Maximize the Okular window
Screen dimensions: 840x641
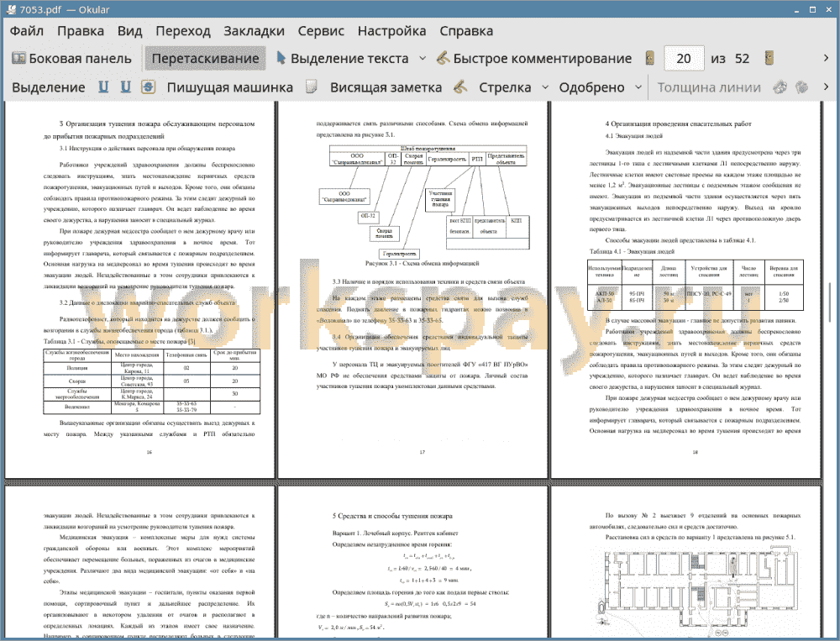click(812, 9)
